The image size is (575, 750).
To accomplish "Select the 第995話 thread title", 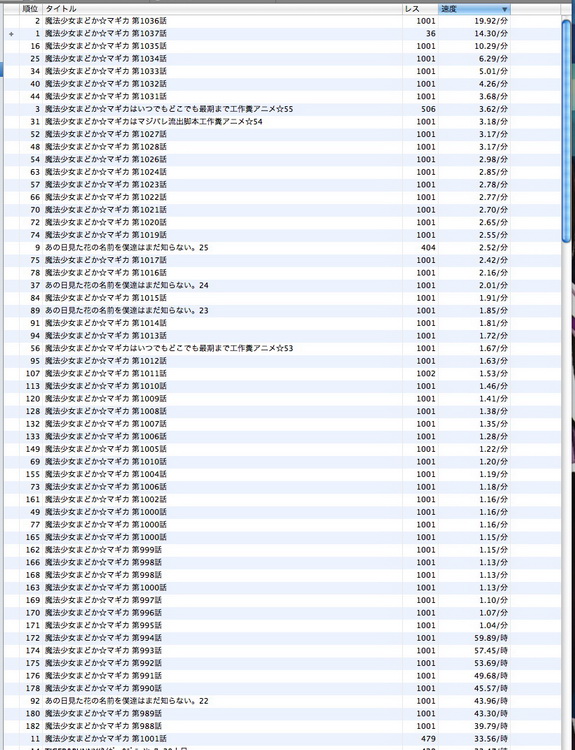I will [x=103, y=625].
